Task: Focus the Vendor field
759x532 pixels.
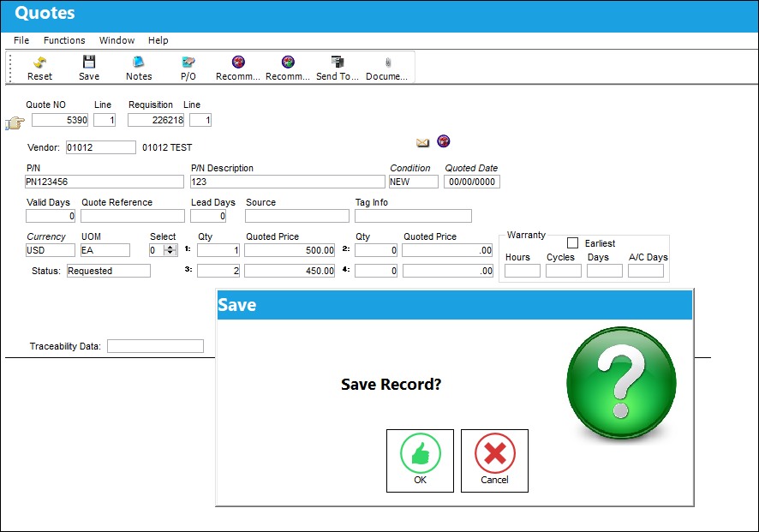Action: click(x=101, y=147)
